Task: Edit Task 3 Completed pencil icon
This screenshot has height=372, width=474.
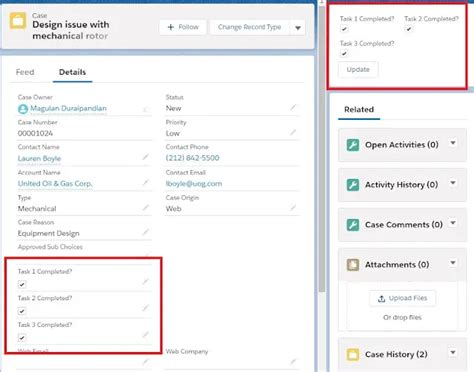Action: (145, 335)
